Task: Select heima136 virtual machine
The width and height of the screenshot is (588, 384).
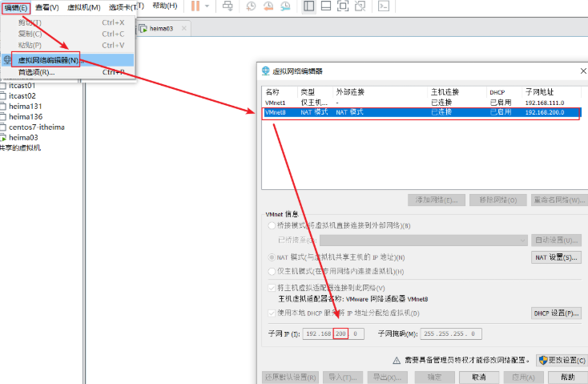Action: (x=26, y=117)
